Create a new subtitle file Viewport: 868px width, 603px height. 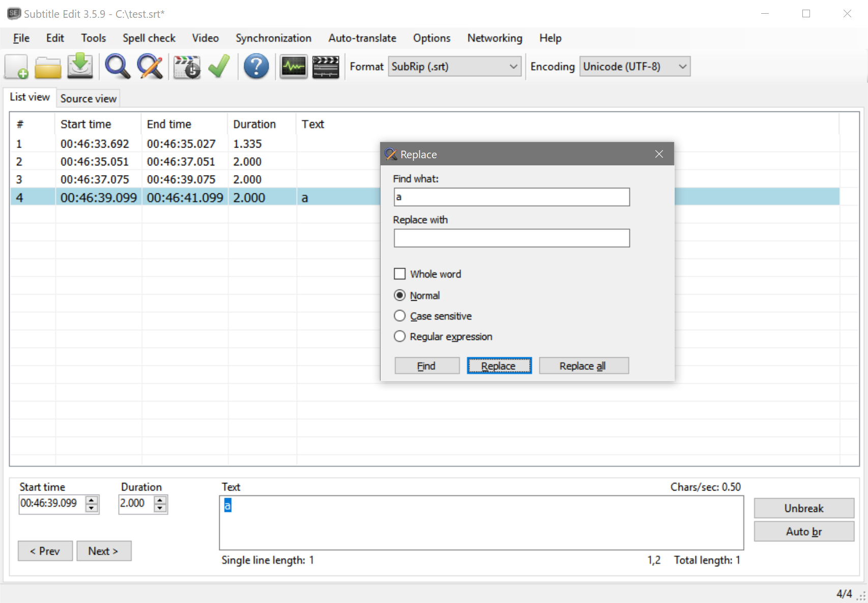[16, 66]
